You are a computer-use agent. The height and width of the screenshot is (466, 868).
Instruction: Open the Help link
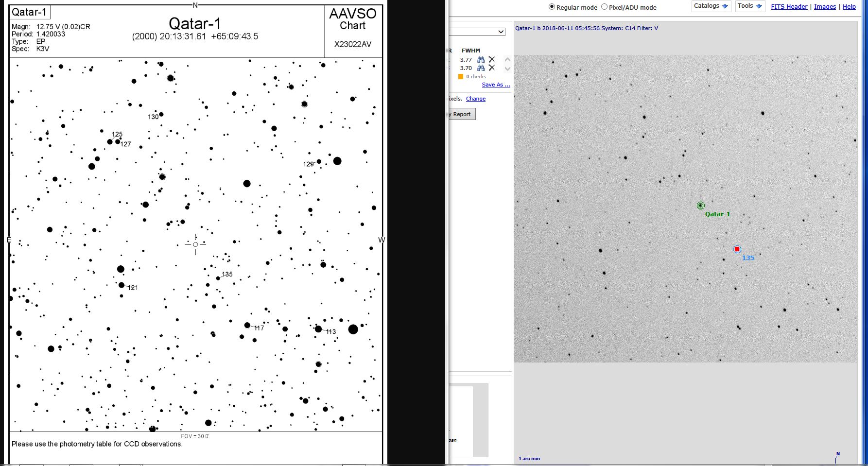[x=849, y=7]
